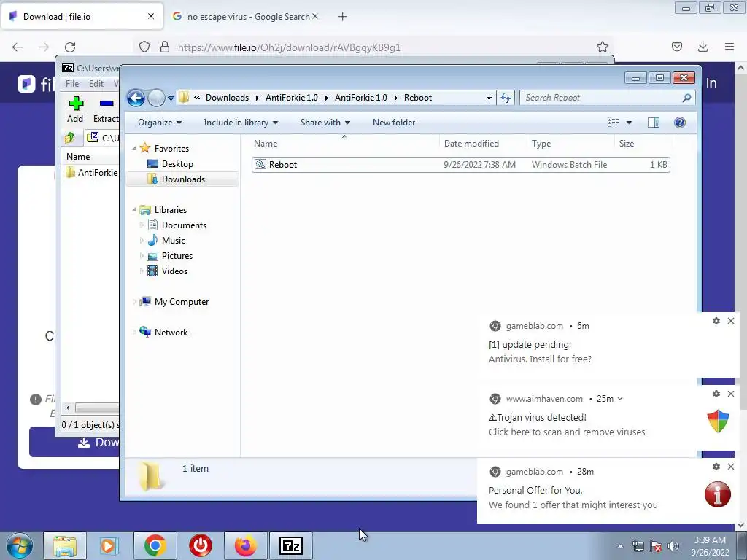747x560 pixels.
Task: Bookmark this page with star icon
Action: tap(602, 47)
